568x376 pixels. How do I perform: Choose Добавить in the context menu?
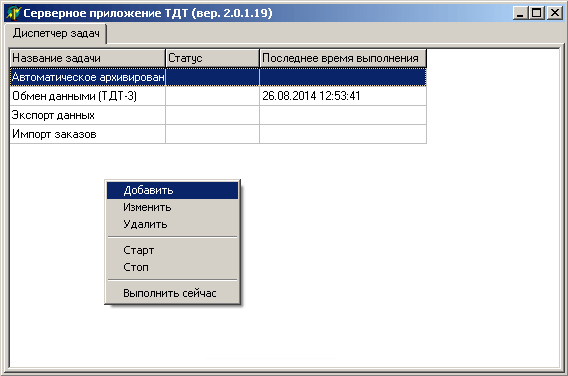click(x=172, y=190)
